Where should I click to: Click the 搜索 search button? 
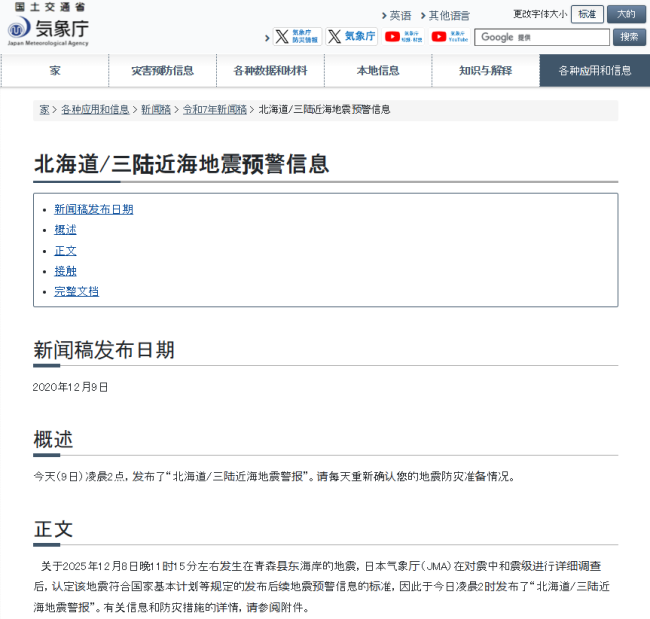[x=628, y=37]
